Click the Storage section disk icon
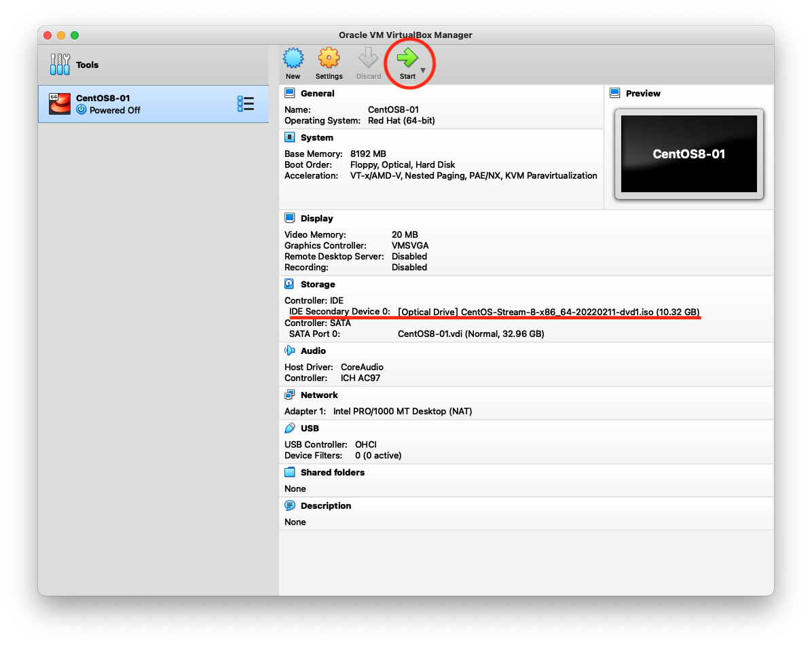Image resolution: width=812 pixels, height=646 pixels. point(289,284)
